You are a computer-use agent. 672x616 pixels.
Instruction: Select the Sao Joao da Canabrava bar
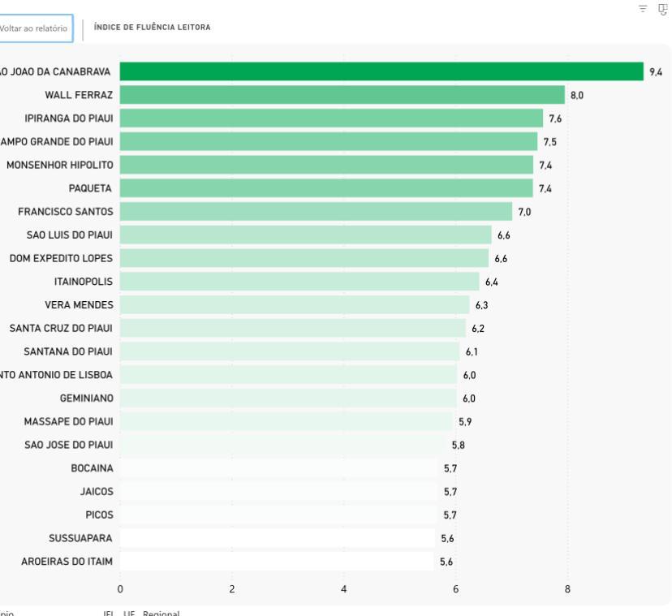pos(381,71)
